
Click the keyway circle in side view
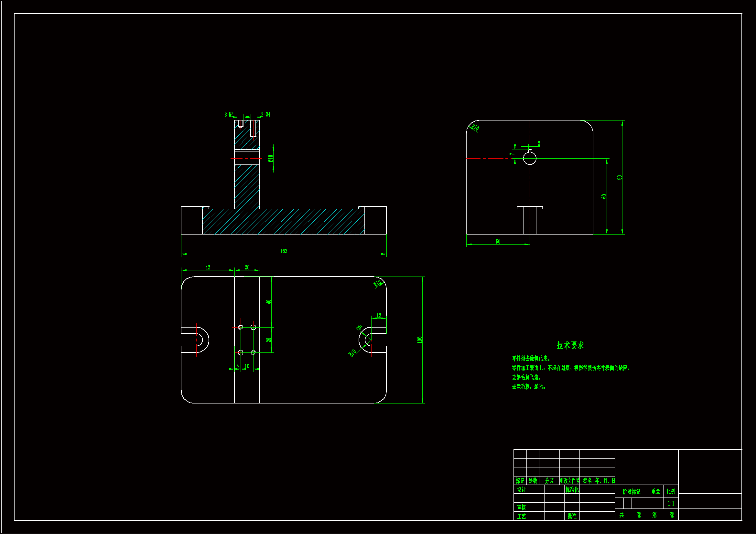[x=529, y=159]
